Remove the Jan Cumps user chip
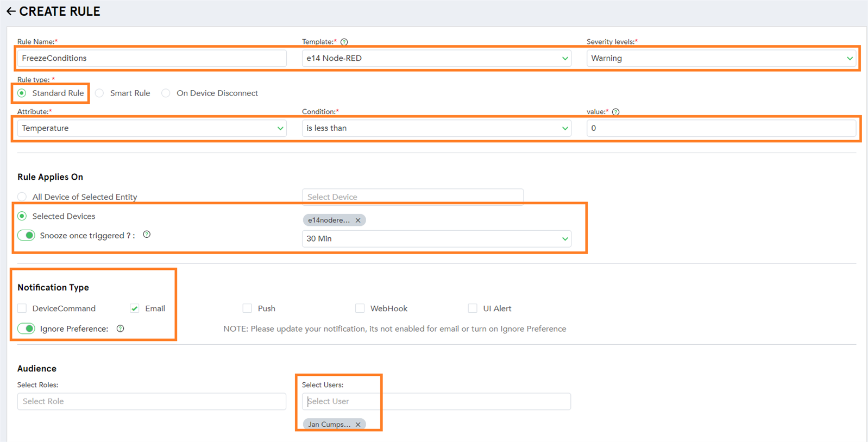 (x=358, y=424)
